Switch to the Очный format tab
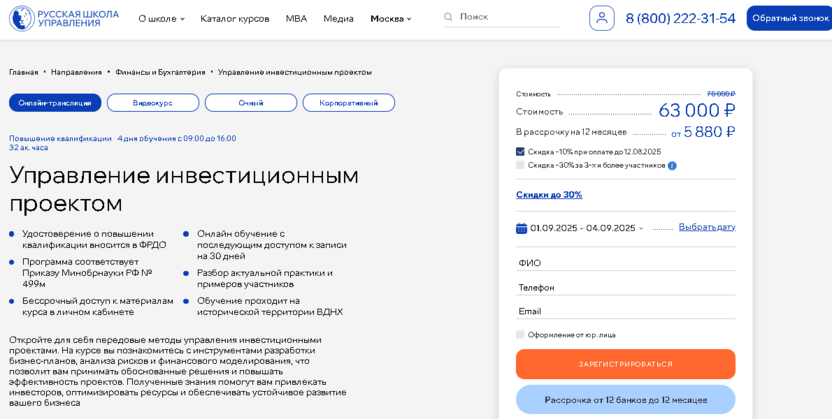 coord(250,103)
